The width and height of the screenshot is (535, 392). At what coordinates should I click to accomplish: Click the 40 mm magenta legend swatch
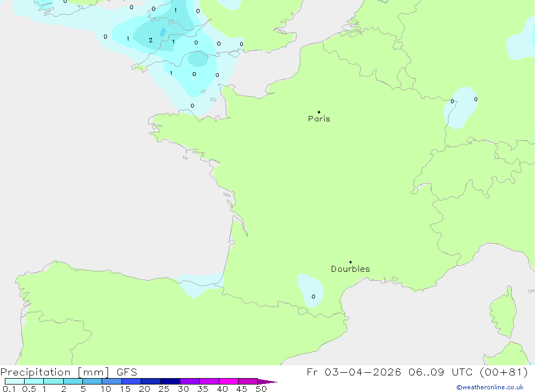[228, 381]
